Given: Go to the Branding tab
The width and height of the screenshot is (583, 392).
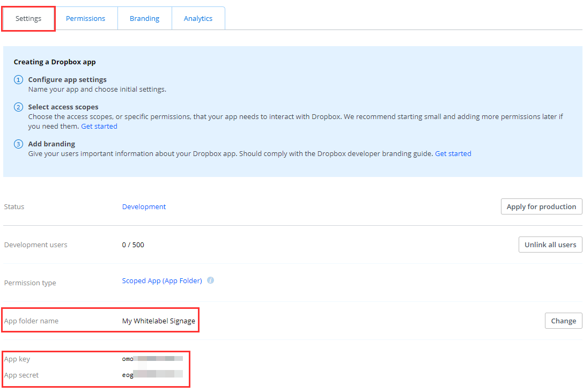Looking at the screenshot, I should (144, 18).
